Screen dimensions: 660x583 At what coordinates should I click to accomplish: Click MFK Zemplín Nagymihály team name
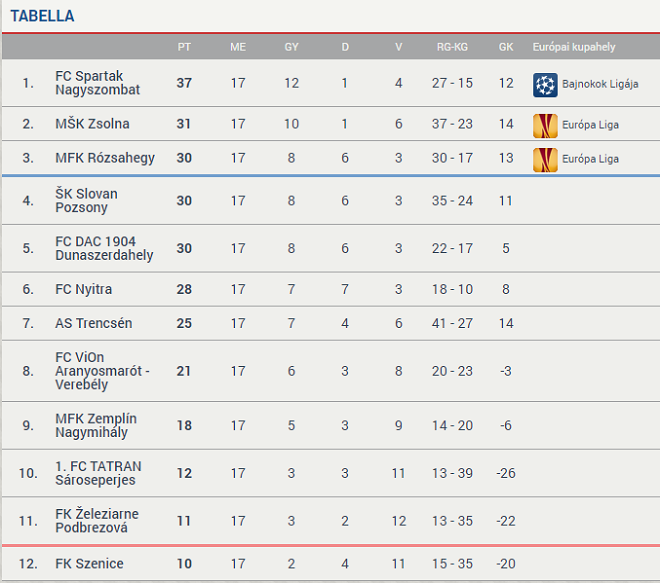click(x=96, y=425)
